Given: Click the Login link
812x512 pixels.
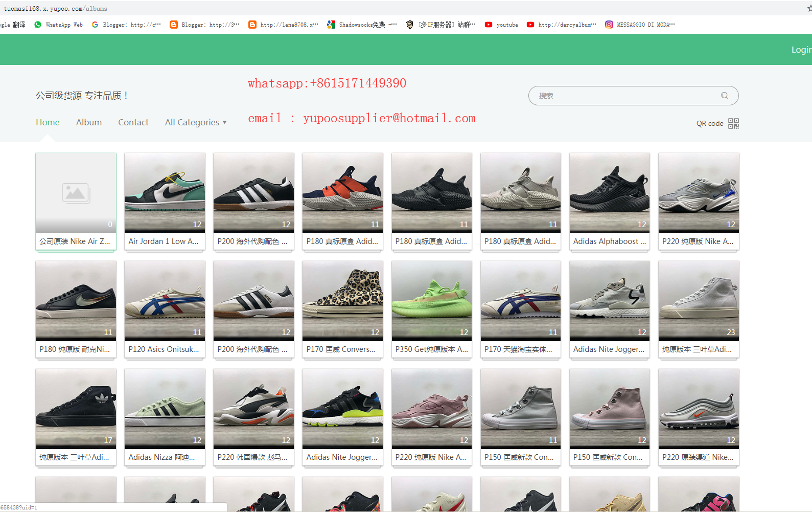Looking at the screenshot, I should pyautogui.click(x=801, y=50).
